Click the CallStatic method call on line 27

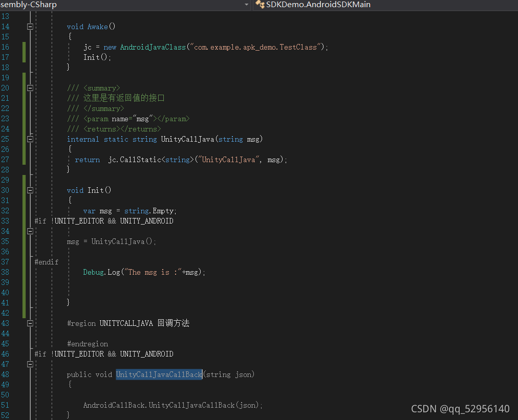click(140, 160)
